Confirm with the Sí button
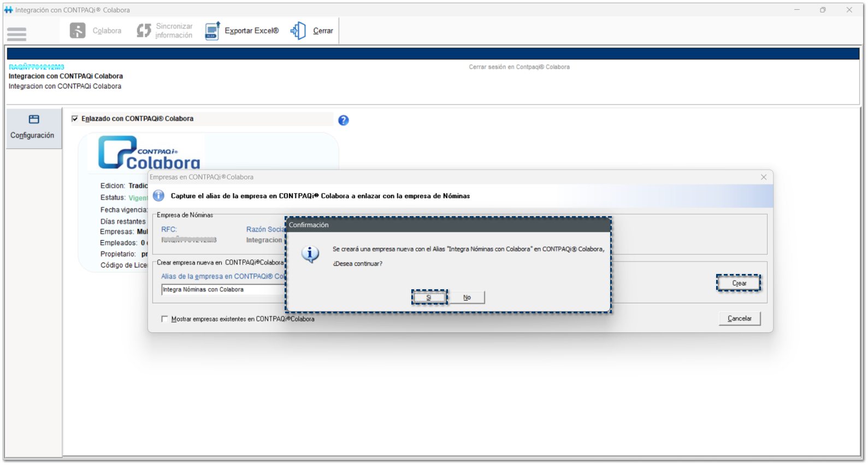This screenshot has height=465, width=868. pyautogui.click(x=429, y=297)
